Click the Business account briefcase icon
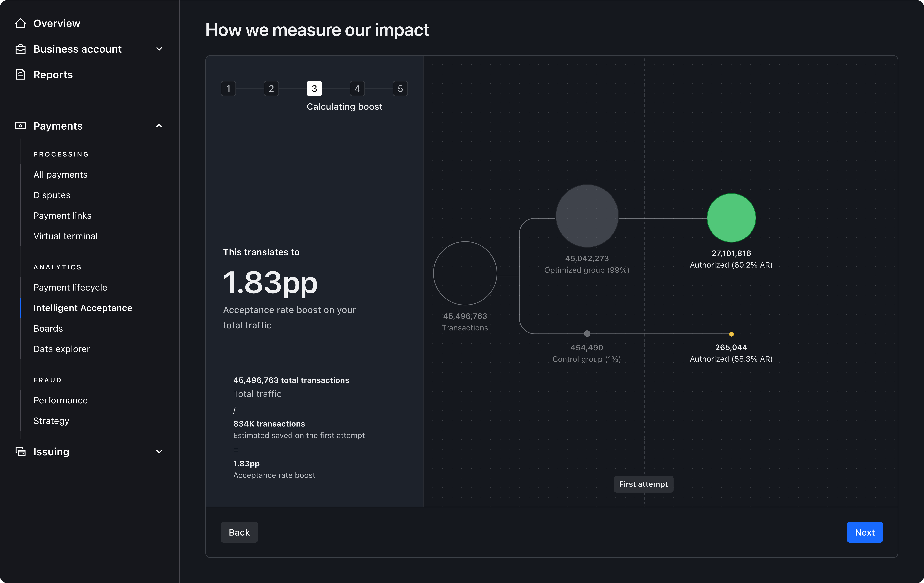This screenshot has width=924, height=583. tap(20, 49)
